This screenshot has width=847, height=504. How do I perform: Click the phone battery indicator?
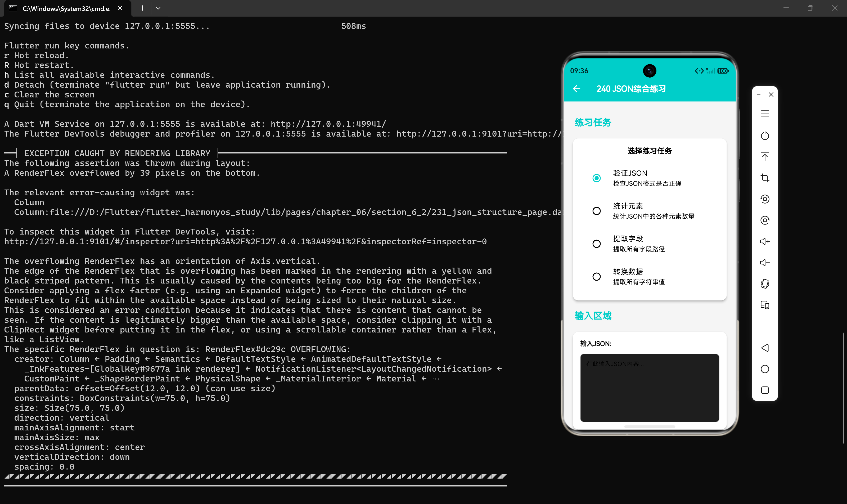point(723,71)
